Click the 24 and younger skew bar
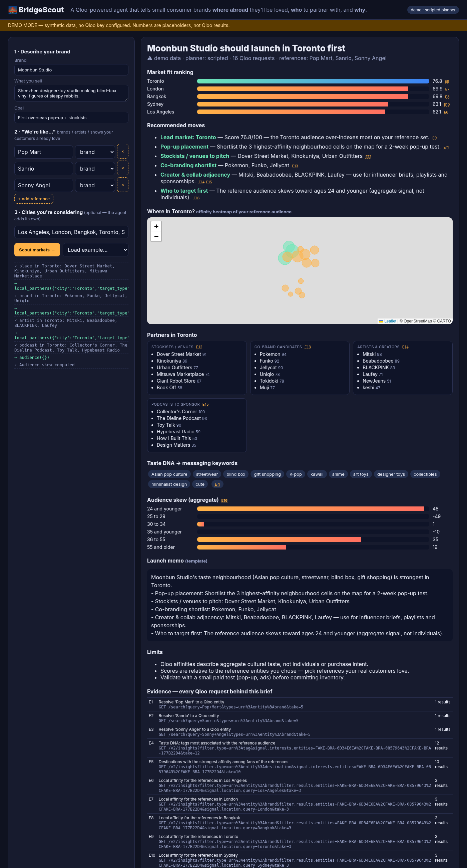The width and height of the screenshot is (467, 868). [x=311, y=509]
